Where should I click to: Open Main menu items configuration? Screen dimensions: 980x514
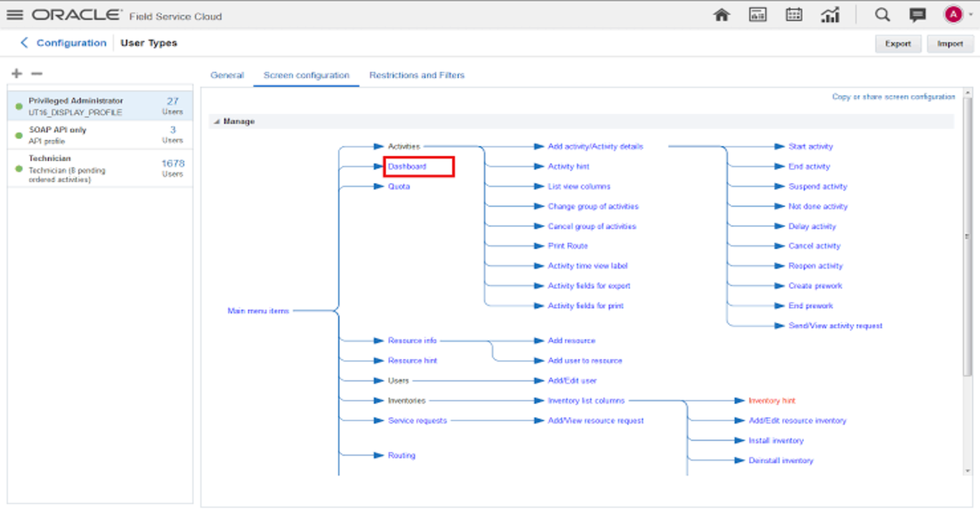(x=258, y=311)
